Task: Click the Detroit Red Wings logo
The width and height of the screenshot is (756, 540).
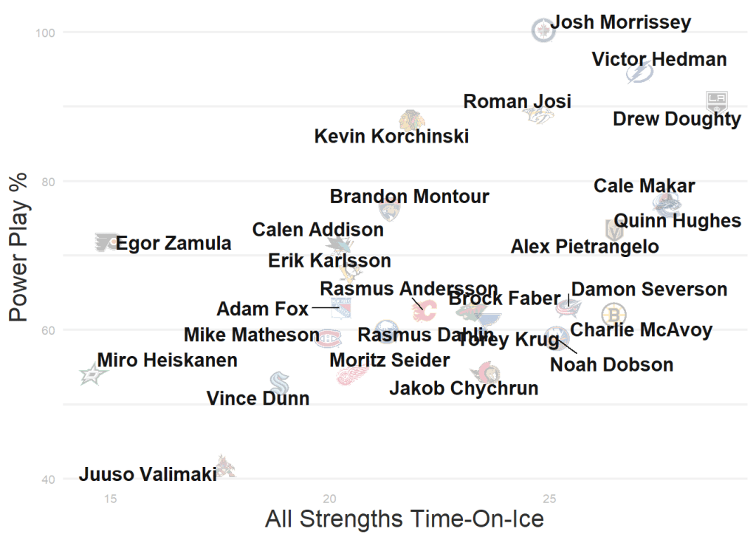Action: (x=352, y=375)
